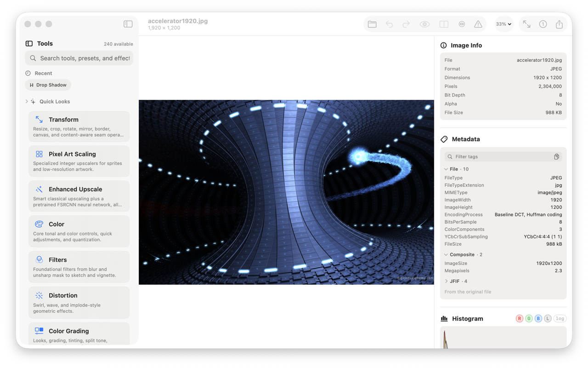Click the Quick Looks sparkle icon
The height and width of the screenshot is (368, 588).
tap(33, 102)
